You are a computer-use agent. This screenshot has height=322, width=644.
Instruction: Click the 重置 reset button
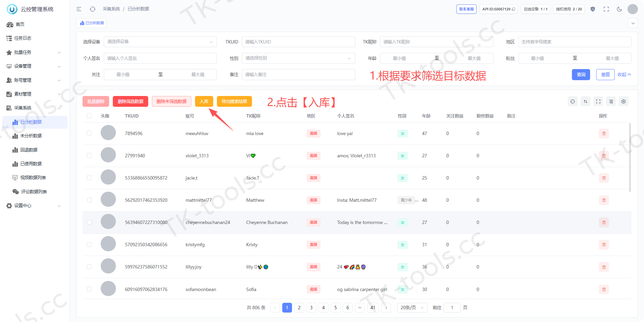pyautogui.click(x=605, y=74)
